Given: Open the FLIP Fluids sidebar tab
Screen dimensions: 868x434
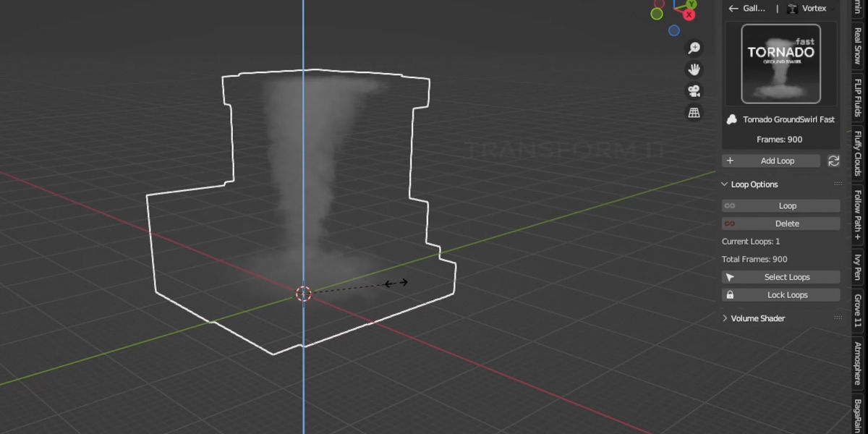Looking at the screenshot, I should point(859,98).
